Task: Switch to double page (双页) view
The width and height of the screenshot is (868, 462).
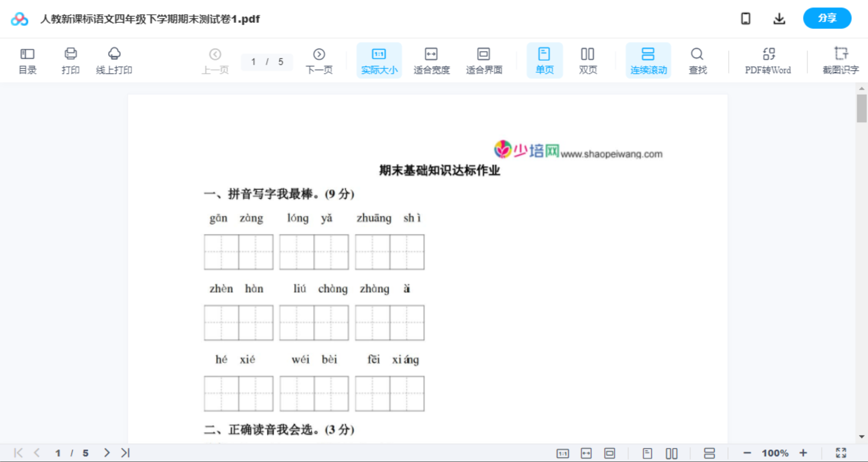Action: [588, 60]
